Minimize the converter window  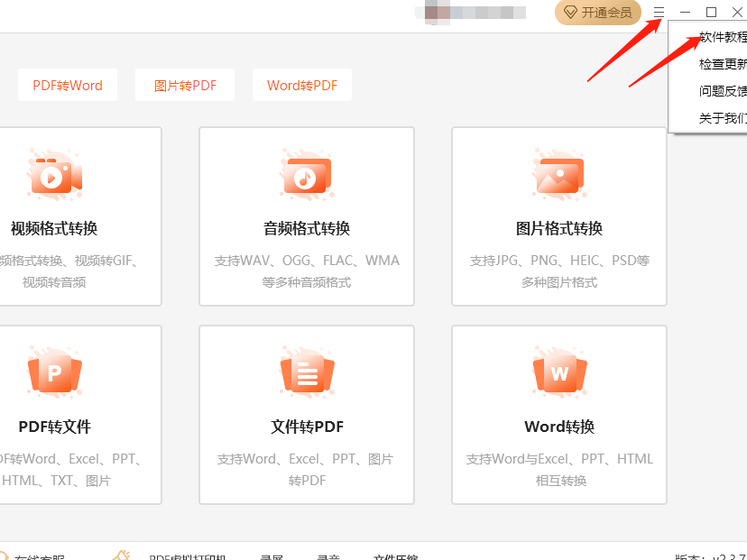pos(685,12)
